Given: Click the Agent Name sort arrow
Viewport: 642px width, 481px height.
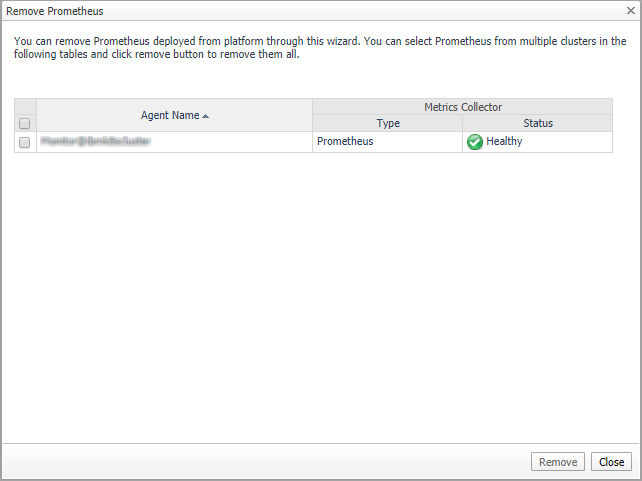Looking at the screenshot, I should (x=206, y=116).
